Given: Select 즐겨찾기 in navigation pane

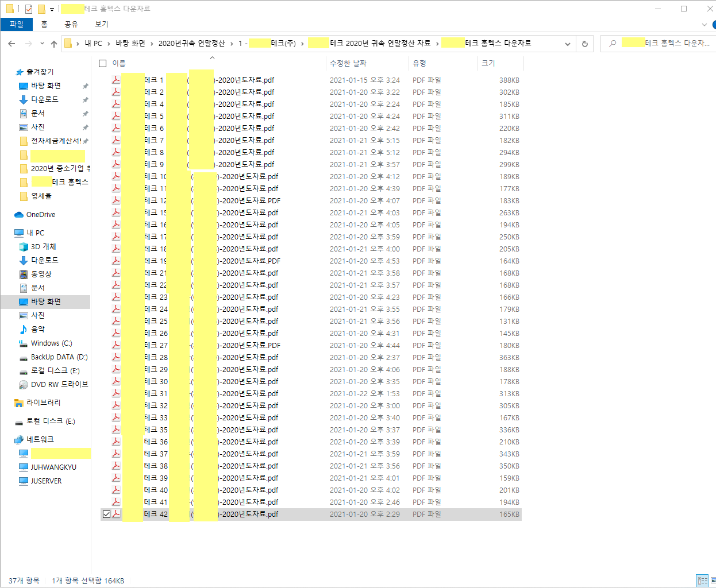Looking at the screenshot, I should pos(40,72).
